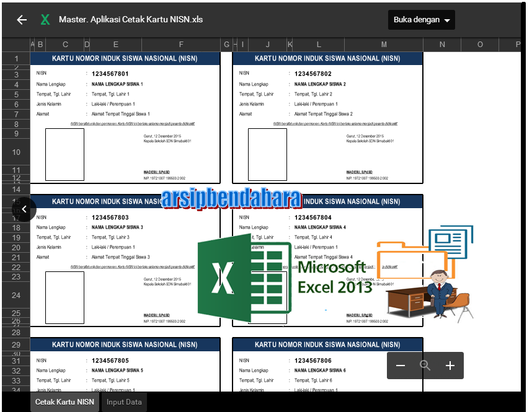Click the magnifier reset zoom icon
This screenshot has height=412, width=532.
[x=425, y=366]
